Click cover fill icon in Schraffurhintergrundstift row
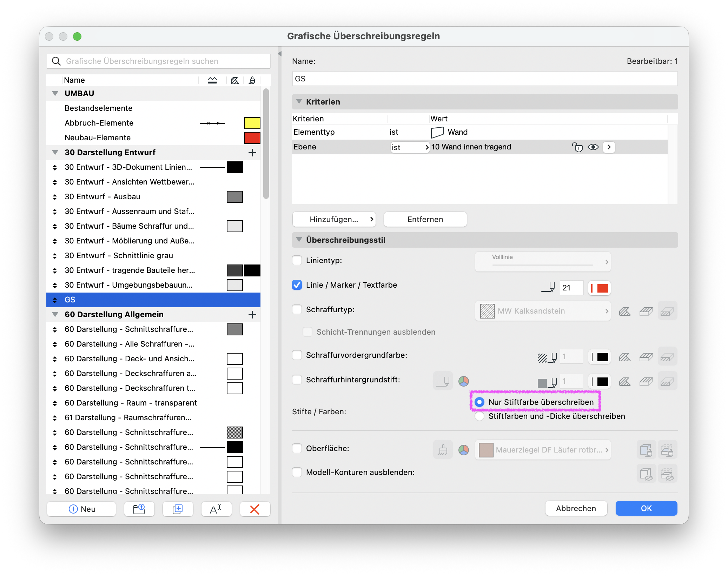The width and height of the screenshot is (728, 576). tap(646, 381)
